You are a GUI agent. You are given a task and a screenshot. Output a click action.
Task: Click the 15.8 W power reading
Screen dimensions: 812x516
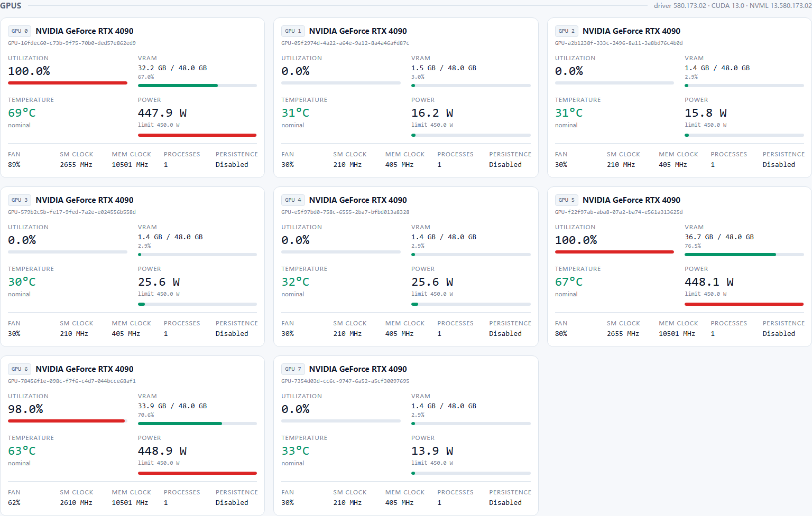pos(706,113)
